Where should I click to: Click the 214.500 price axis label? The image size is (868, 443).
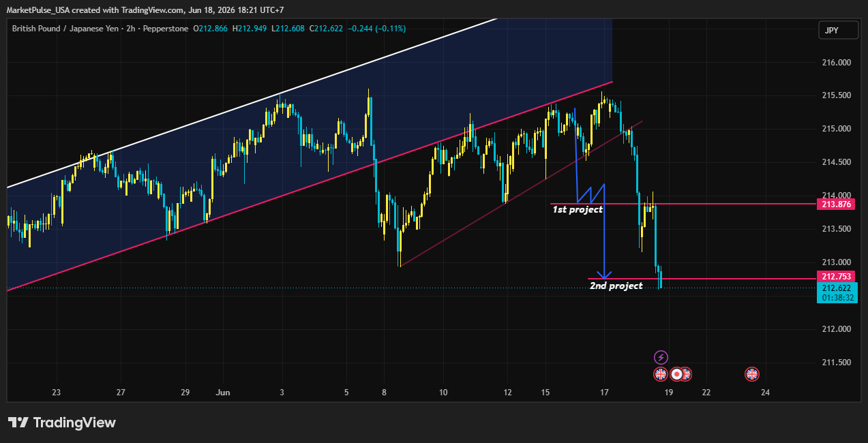tap(837, 163)
